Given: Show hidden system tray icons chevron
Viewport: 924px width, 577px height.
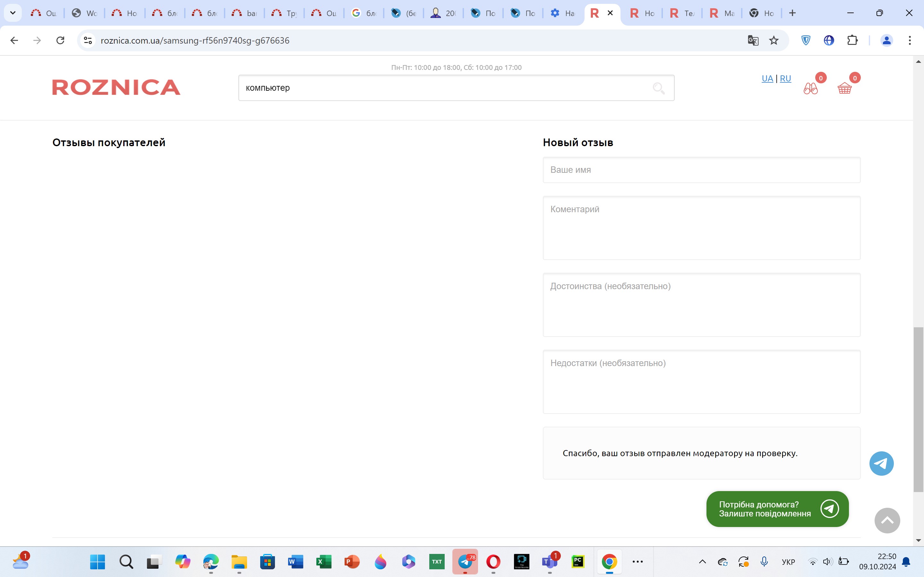Looking at the screenshot, I should coord(702,561).
